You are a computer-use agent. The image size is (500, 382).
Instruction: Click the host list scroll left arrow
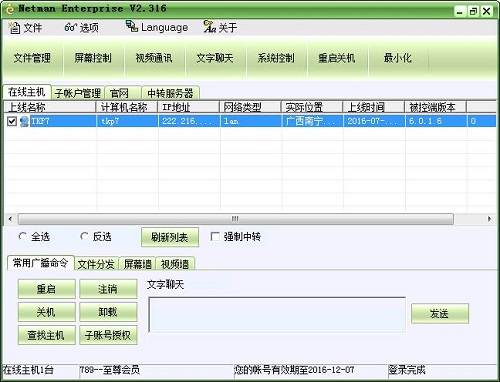pyautogui.click(x=10, y=219)
